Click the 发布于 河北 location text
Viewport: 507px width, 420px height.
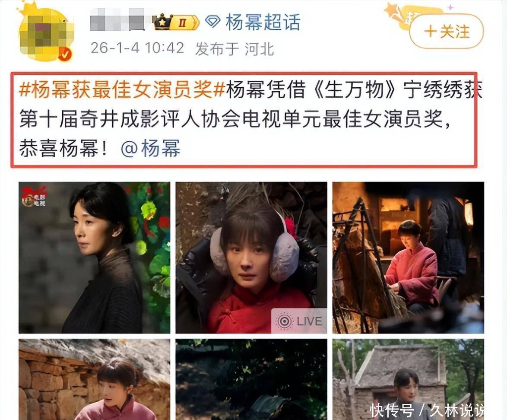pyautogui.click(x=235, y=49)
